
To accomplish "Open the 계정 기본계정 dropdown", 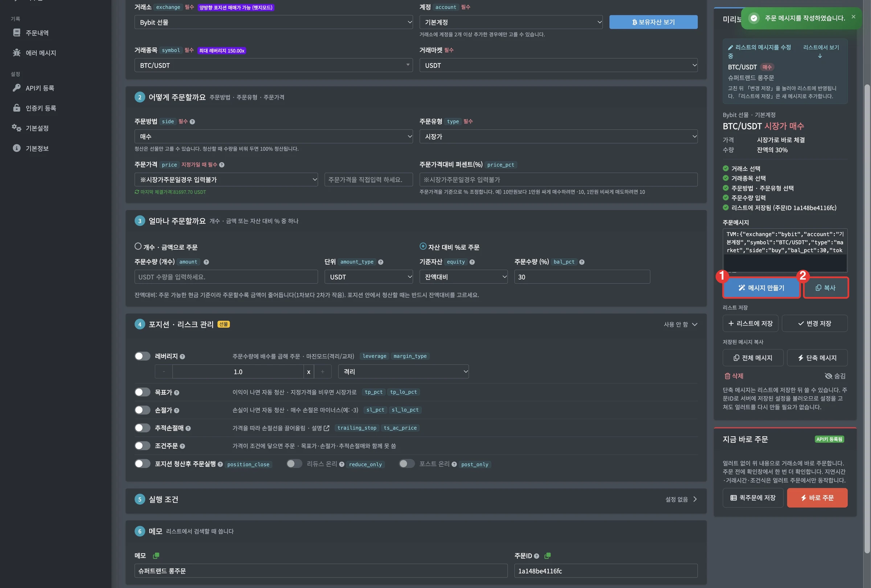I will coord(511,22).
